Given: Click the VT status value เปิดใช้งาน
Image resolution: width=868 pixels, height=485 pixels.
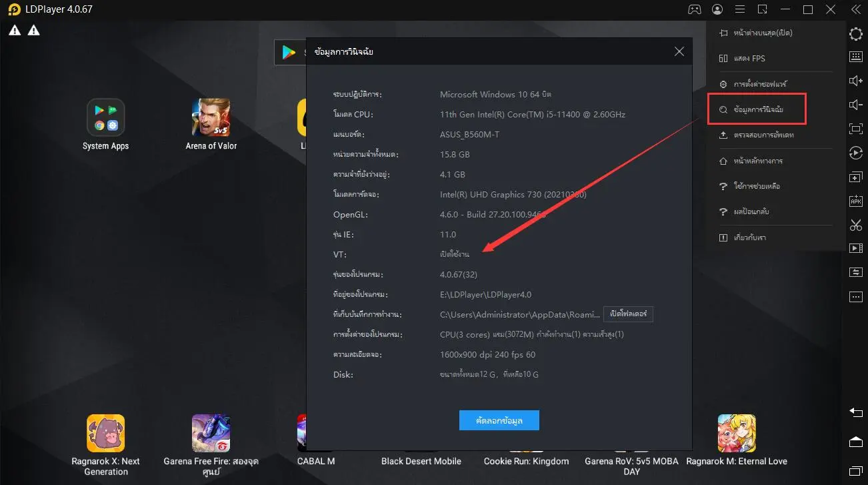Looking at the screenshot, I should coord(455,255).
